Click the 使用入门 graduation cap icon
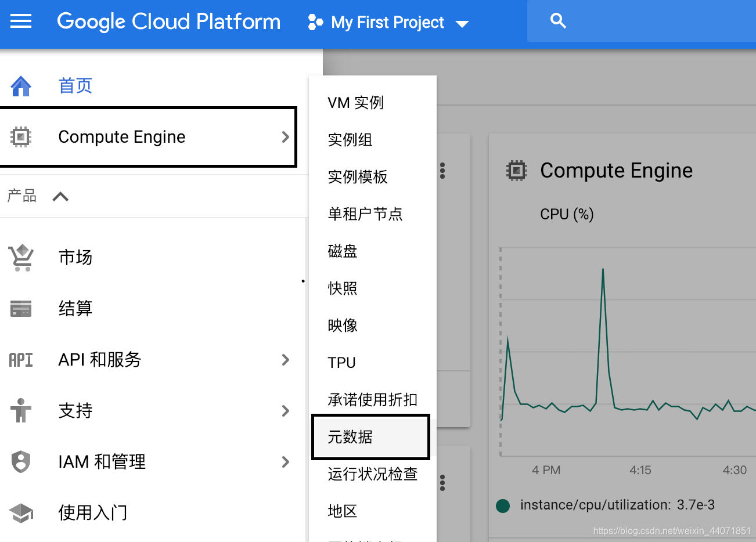This screenshot has height=542, width=756. coord(21,513)
